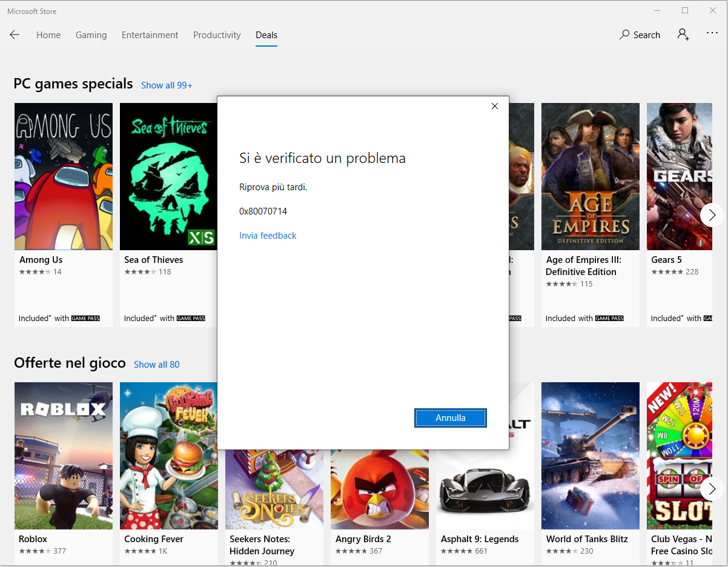This screenshot has height=567, width=728.
Task: Click the Cooking Fever title text
Action: pyautogui.click(x=154, y=539)
